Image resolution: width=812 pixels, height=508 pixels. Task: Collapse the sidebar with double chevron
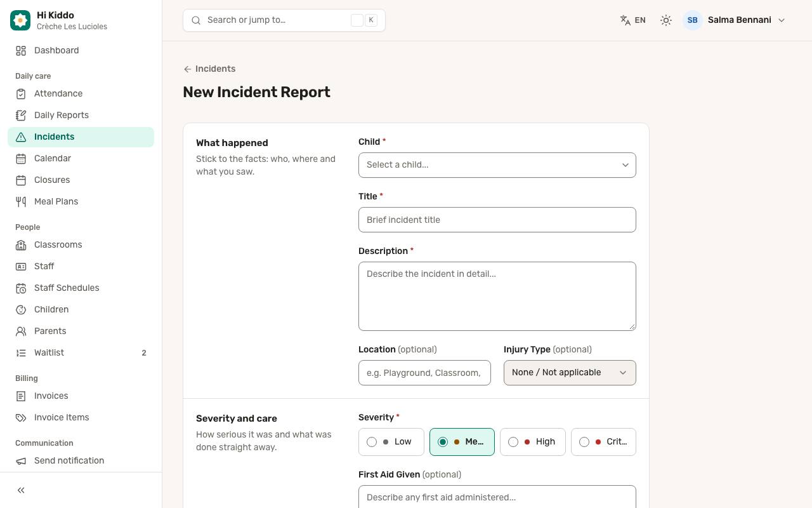(x=21, y=490)
